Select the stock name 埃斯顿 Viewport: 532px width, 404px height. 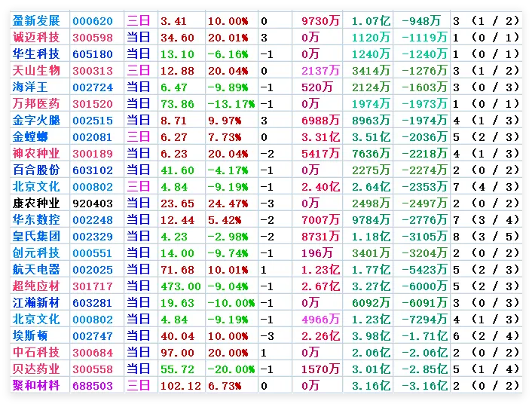(x=30, y=336)
